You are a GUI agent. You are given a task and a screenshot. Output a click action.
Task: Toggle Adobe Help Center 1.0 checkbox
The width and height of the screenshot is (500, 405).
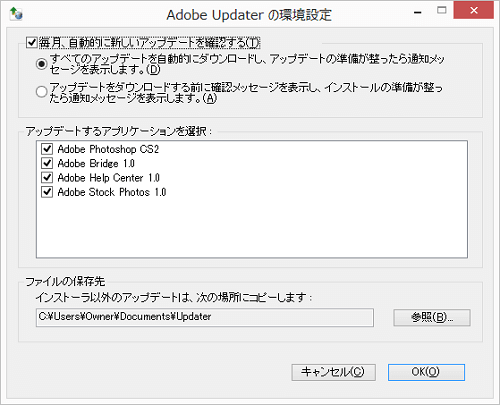[x=47, y=177]
